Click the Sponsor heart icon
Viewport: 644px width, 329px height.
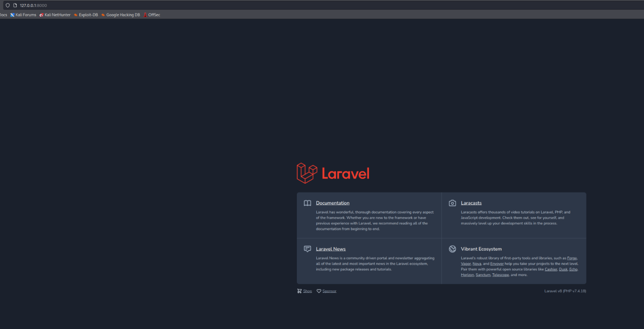coord(319,291)
